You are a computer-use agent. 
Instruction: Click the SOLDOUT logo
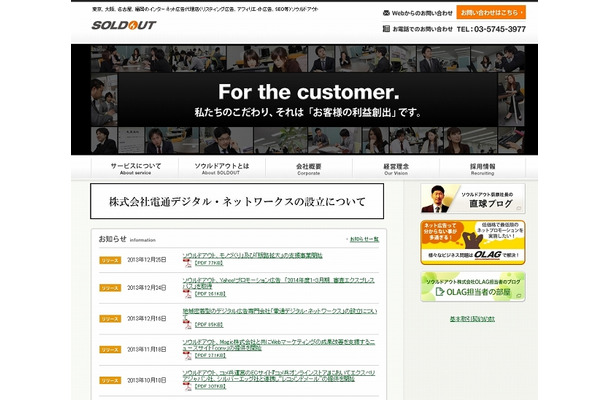124,25
